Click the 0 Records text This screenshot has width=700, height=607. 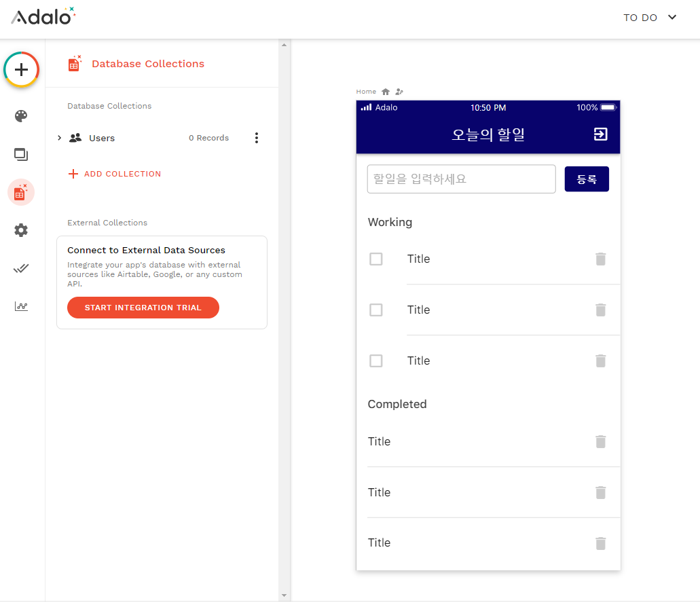[208, 138]
